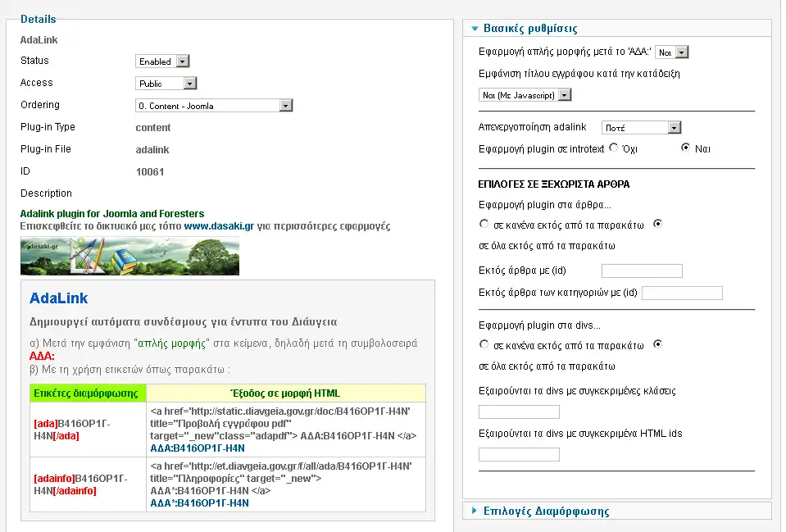Viewport: 786px width, 532px height.
Task: Open the 'ΑΔΑ:' simple form dropdown
Action: [671, 52]
